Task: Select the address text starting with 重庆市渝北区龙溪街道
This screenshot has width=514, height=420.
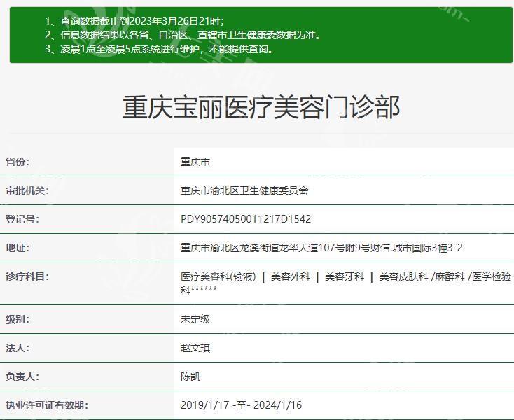Action: pos(321,248)
